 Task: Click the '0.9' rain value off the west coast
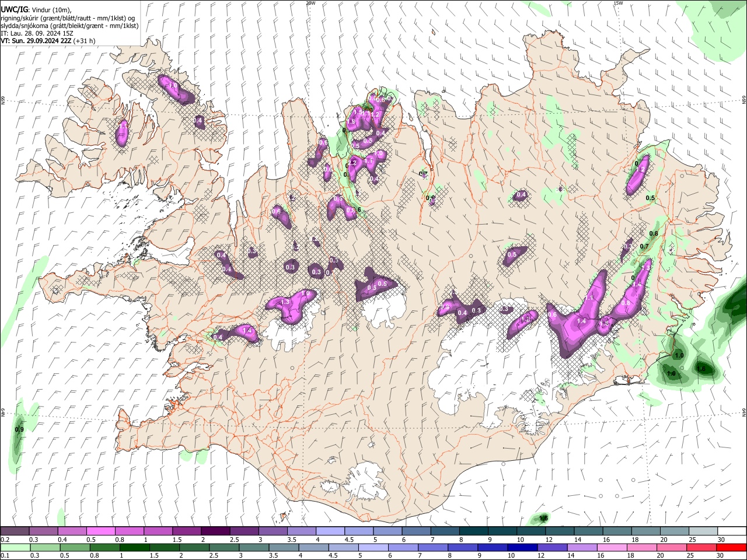(19, 429)
